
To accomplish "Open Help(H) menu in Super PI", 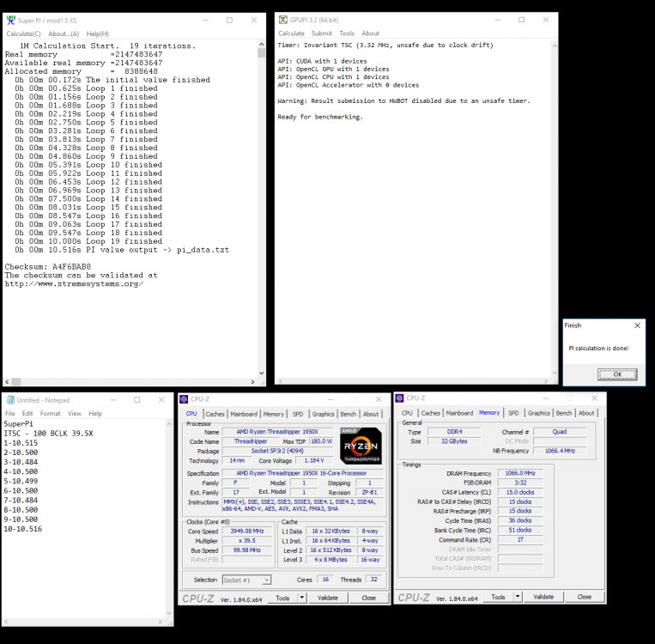I will (x=97, y=33).
